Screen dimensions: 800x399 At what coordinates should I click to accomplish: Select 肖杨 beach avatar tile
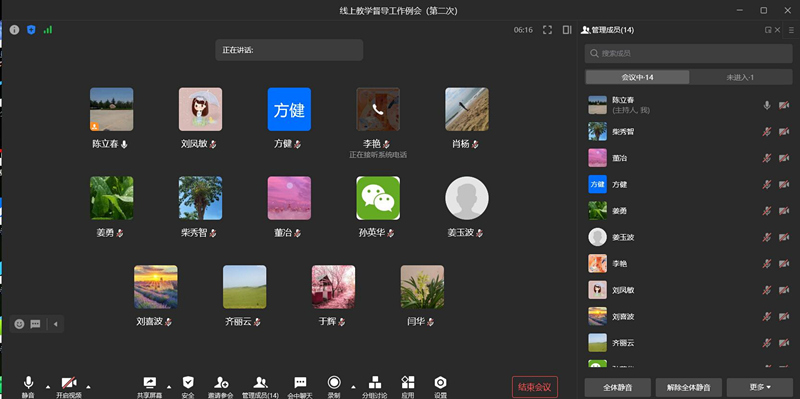467,109
